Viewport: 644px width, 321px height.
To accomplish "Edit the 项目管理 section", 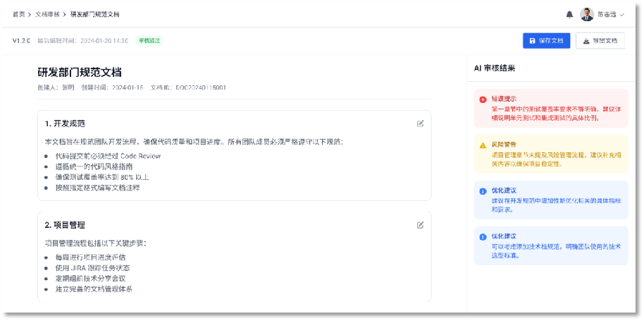I will point(420,225).
